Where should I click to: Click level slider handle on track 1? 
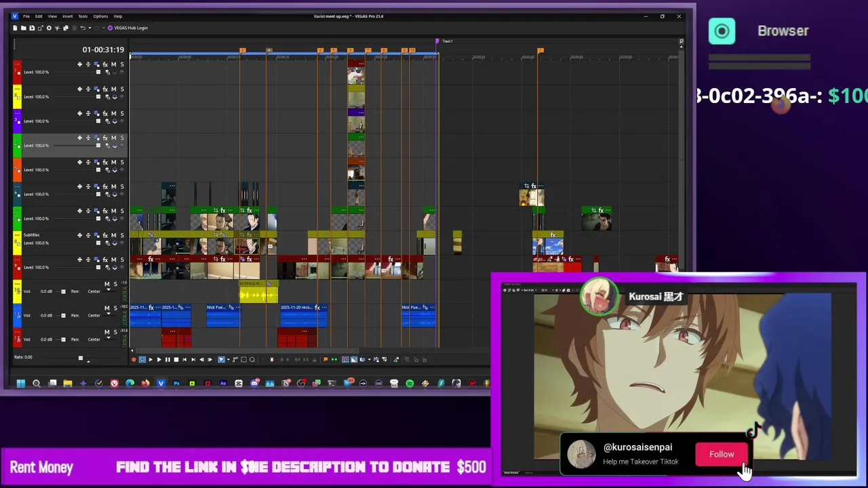click(x=98, y=72)
